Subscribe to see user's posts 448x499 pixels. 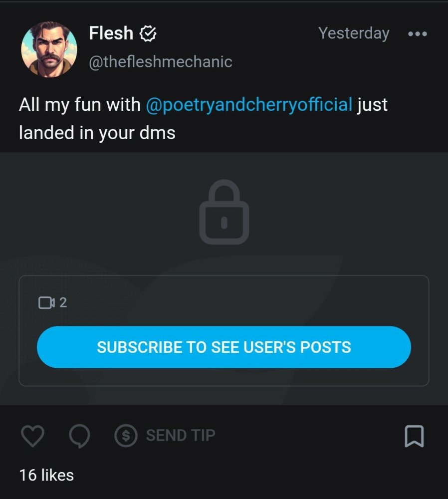coord(224,347)
